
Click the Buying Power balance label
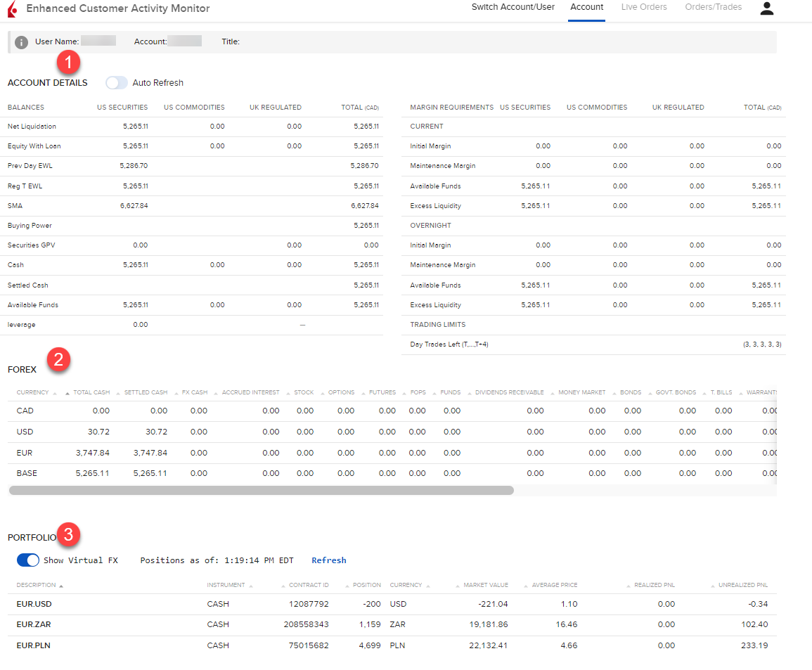(x=30, y=226)
